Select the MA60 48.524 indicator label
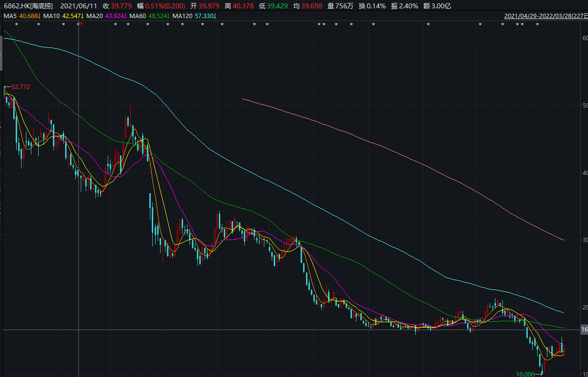Screen dimensions: 588x377 point(149,16)
